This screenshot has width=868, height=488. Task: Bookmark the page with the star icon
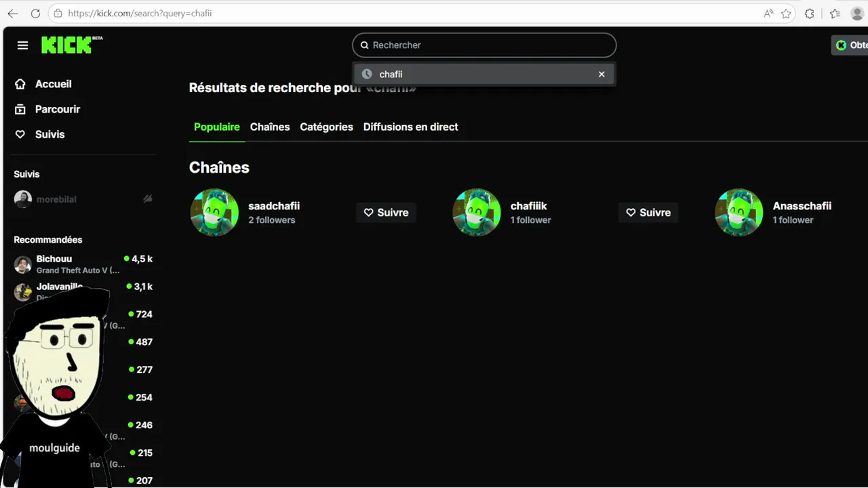786,14
